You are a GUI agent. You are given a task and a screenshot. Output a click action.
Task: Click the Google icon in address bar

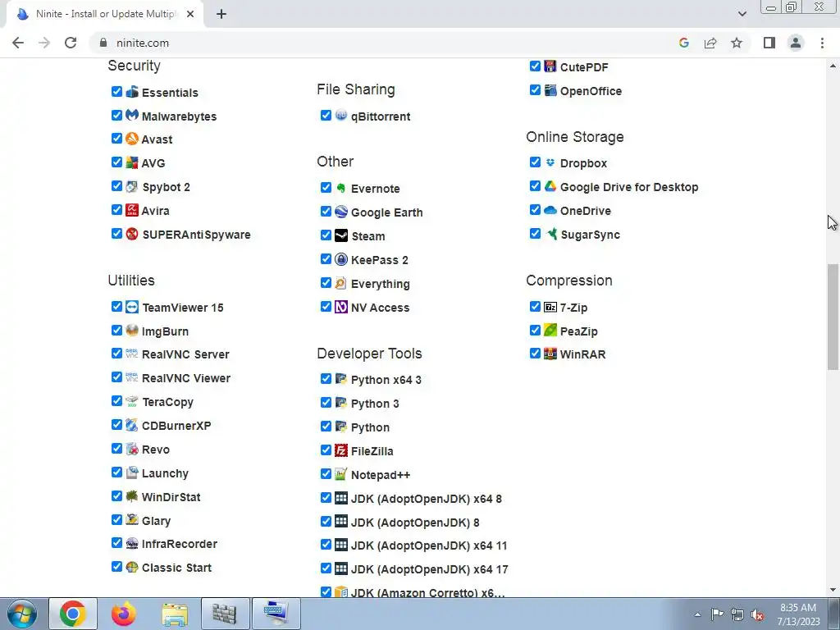pos(684,43)
